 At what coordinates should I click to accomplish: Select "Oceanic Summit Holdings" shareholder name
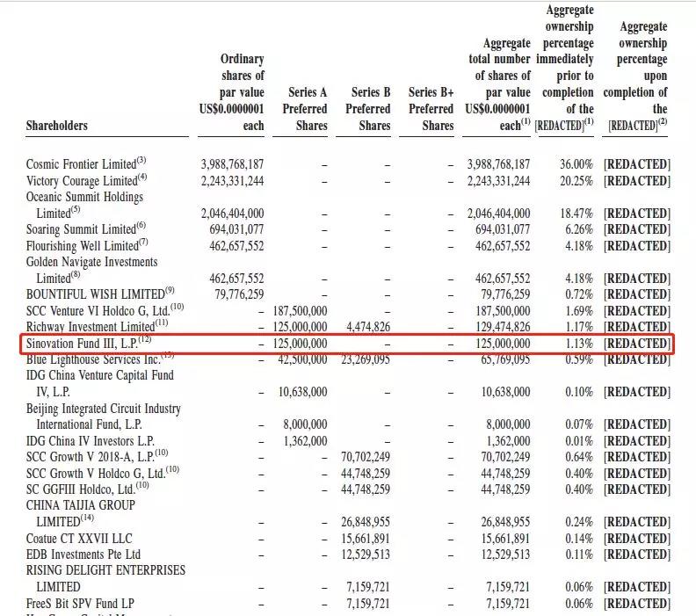coord(84,197)
